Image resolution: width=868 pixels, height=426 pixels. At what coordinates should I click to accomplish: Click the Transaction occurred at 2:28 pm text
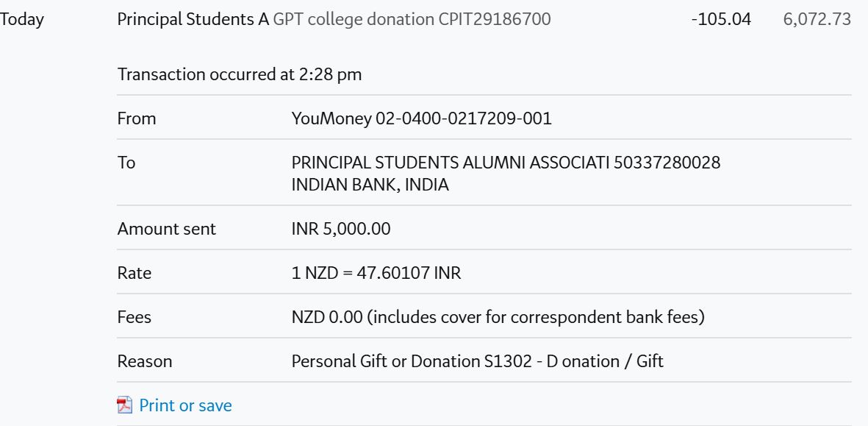(x=239, y=74)
